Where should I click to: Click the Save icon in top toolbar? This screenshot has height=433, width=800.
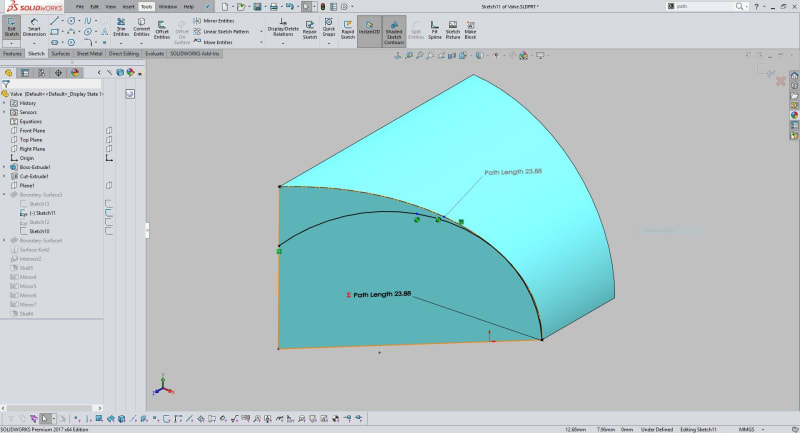(258, 7)
